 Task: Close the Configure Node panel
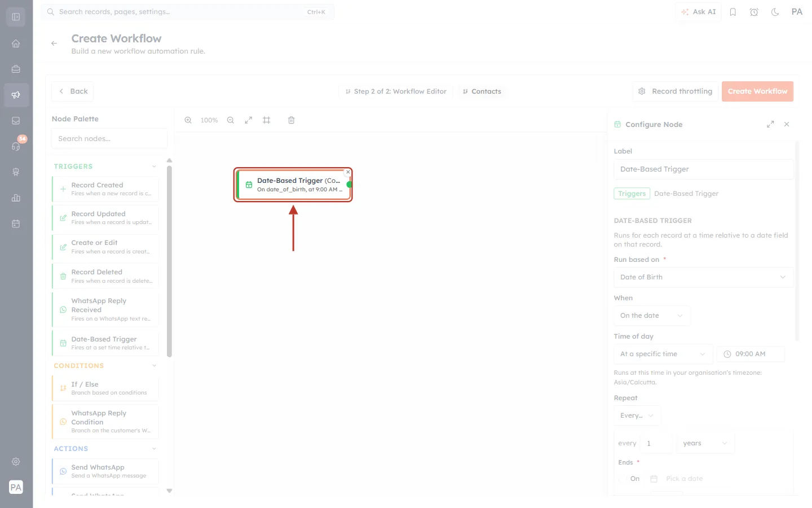tap(787, 124)
